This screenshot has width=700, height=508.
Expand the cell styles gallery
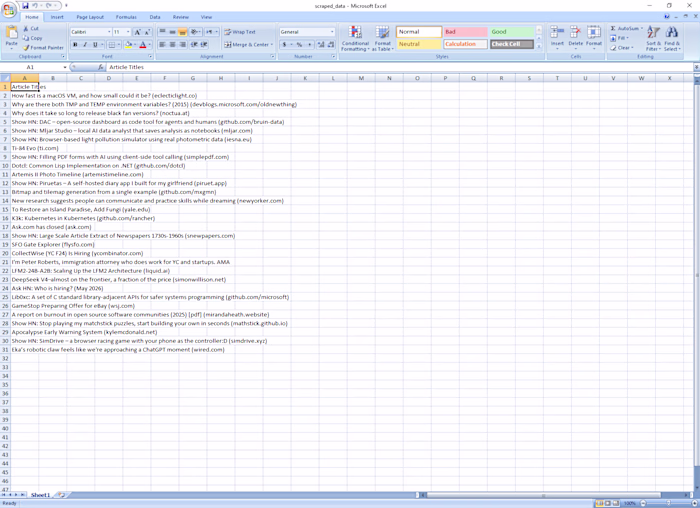(x=539, y=46)
